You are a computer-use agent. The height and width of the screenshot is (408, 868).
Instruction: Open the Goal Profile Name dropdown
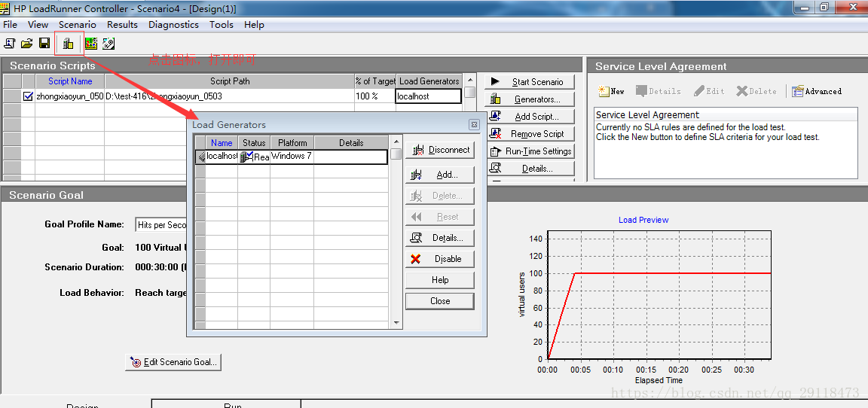(x=160, y=225)
